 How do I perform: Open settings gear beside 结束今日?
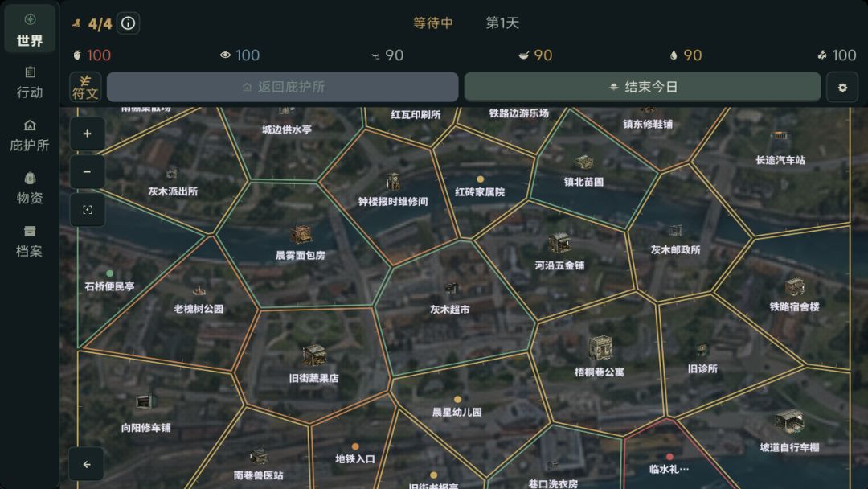click(x=842, y=88)
